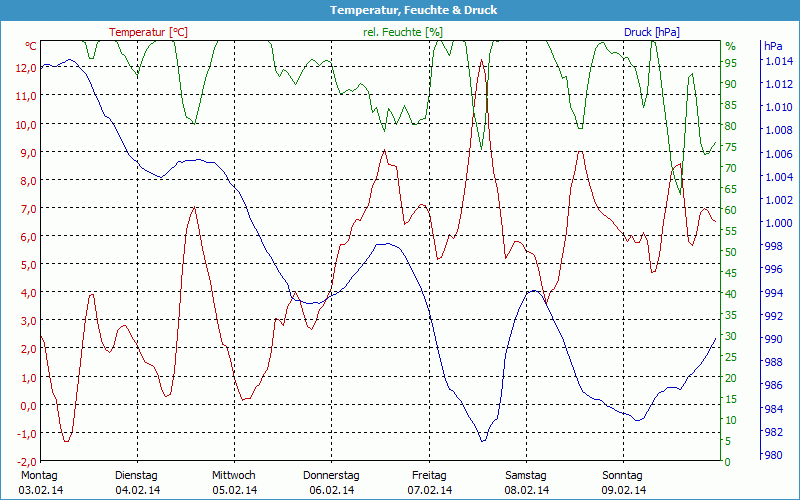The height and width of the screenshot is (500, 800).
Task: Click temperature axis value '-2,0'
Action: pos(27,462)
